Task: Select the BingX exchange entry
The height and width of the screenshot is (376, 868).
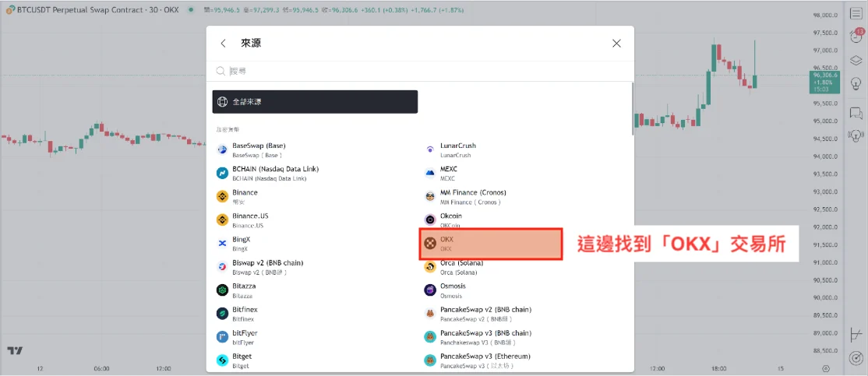Action: point(315,244)
